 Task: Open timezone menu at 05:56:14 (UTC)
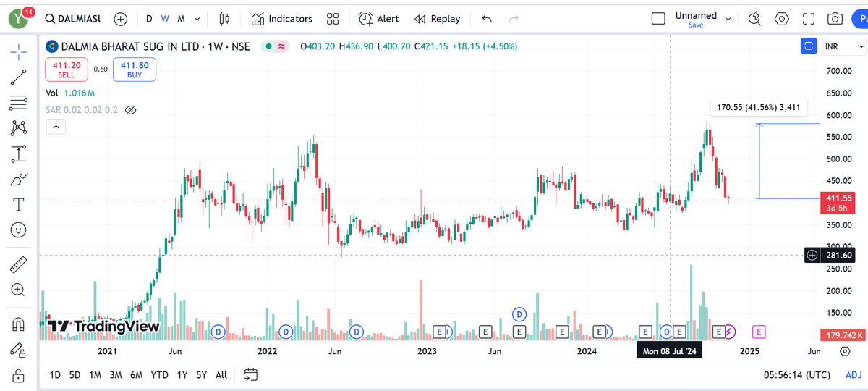coord(798,375)
